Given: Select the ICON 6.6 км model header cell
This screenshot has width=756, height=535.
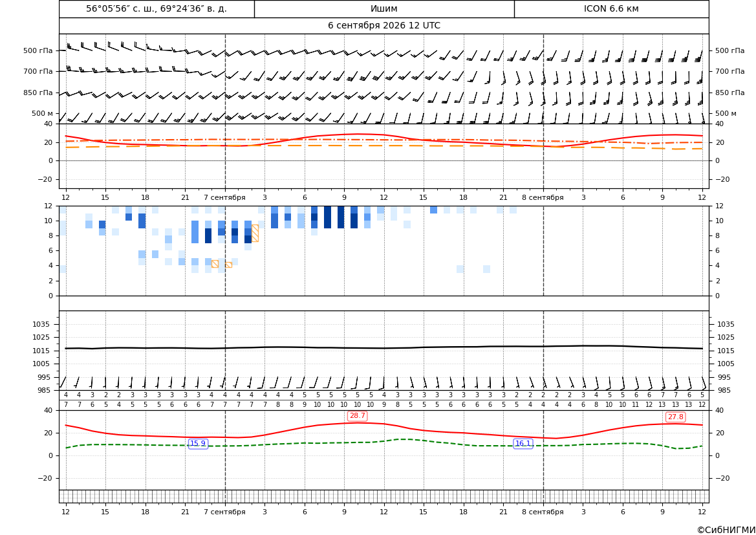Looking at the screenshot, I should click(611, 8).
